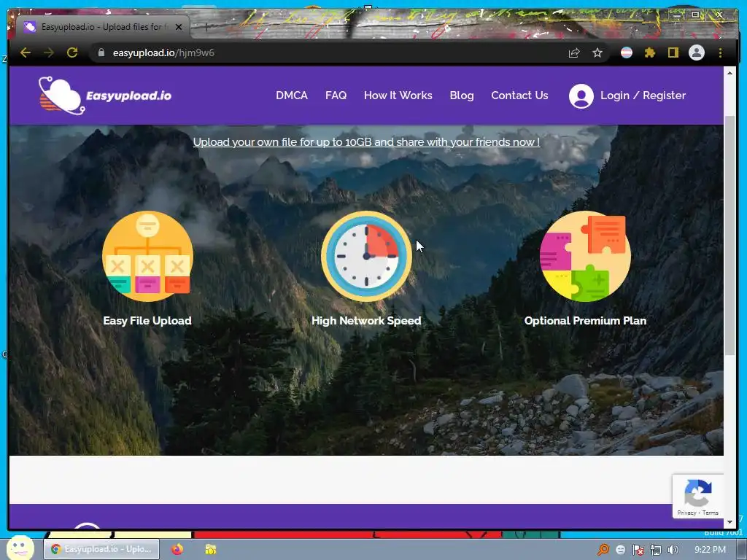The height and width of the screenshot is (560, 747).
Task: Click the High Network Speed clock icon
Action: click(x=366, y=256)
